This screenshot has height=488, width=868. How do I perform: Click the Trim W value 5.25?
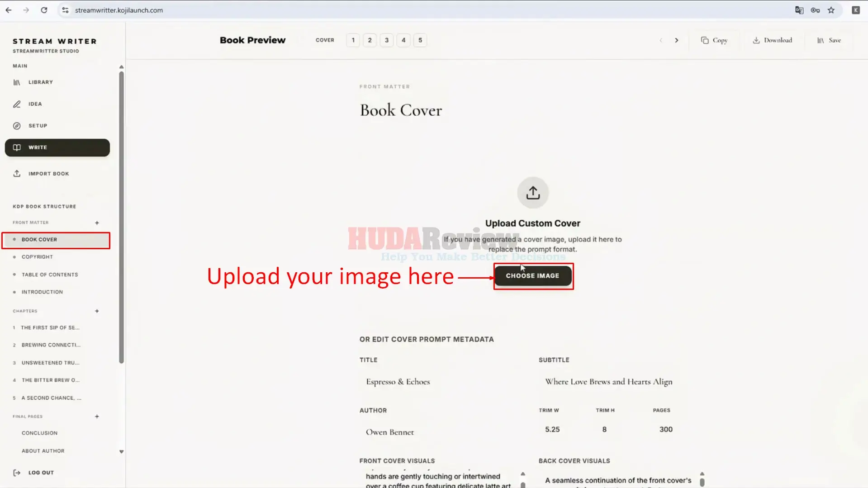tap(552, 429)
